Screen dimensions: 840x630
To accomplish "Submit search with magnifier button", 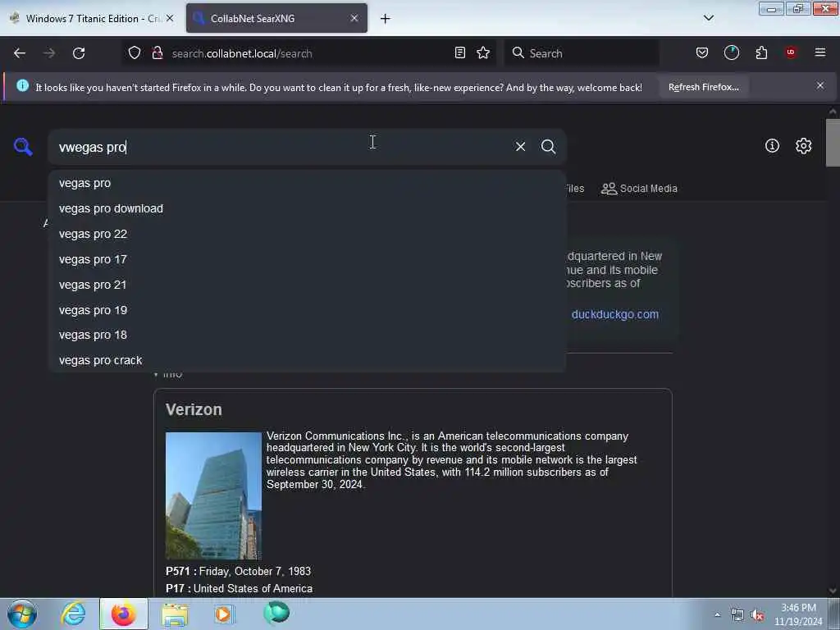I will [548, 146].
